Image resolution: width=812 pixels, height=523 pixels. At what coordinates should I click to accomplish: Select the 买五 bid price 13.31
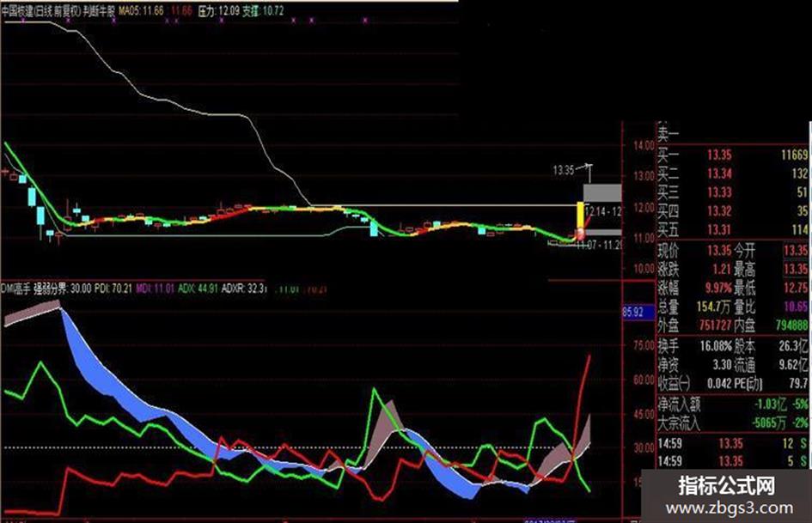tap(720, 229)
